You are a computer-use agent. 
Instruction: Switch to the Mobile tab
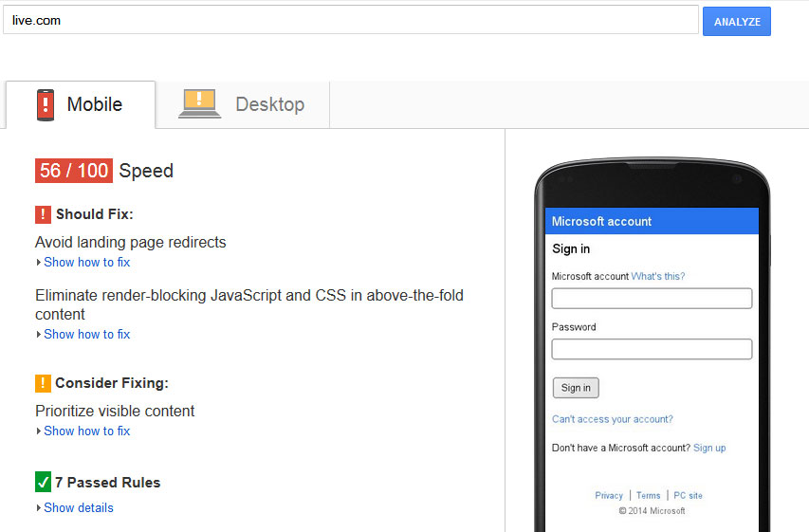point(81,104)
